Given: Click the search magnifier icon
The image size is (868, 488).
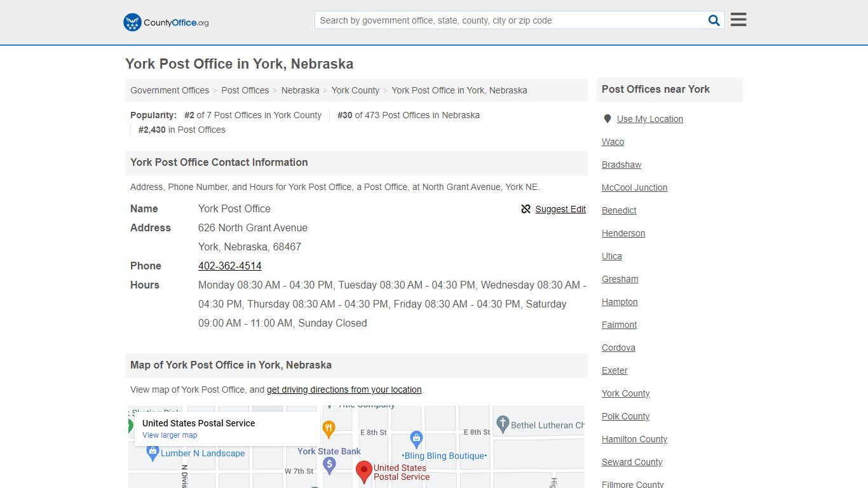Looking at the screenshot, I should 714,20.
